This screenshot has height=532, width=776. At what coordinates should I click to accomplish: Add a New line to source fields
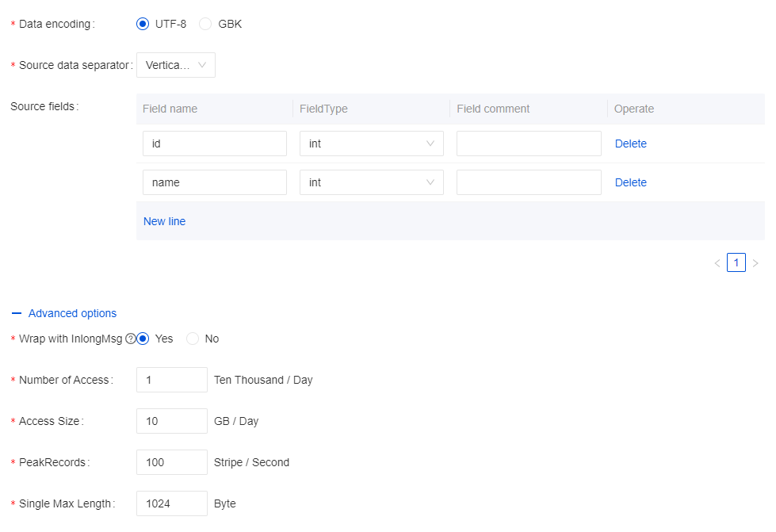click(164, 221)
